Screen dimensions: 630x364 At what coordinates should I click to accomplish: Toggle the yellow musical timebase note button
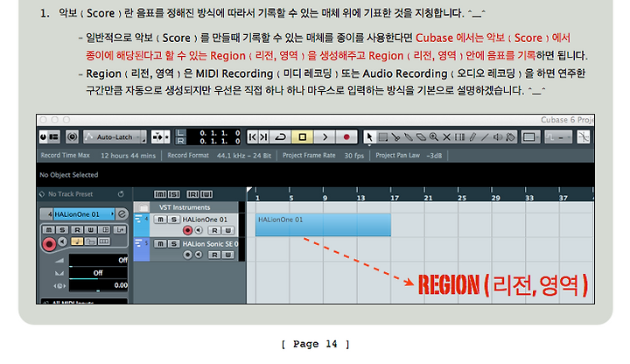point(77,241)
